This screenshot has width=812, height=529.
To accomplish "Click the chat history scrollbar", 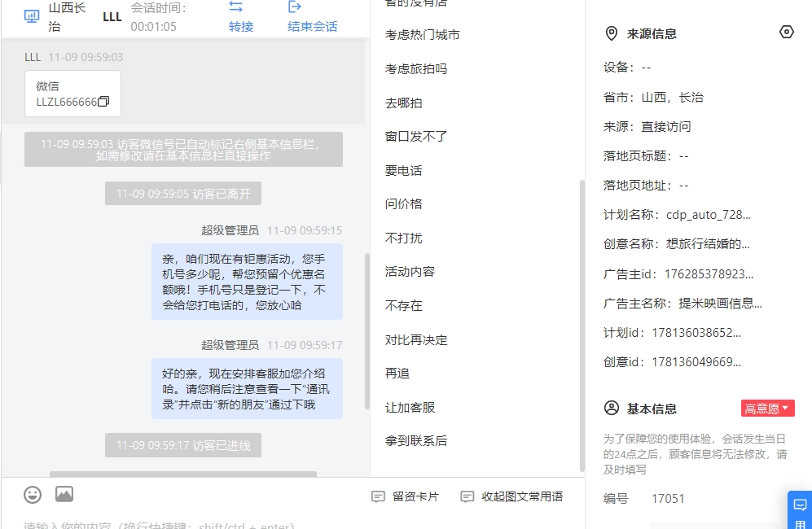I will [367, 331].
